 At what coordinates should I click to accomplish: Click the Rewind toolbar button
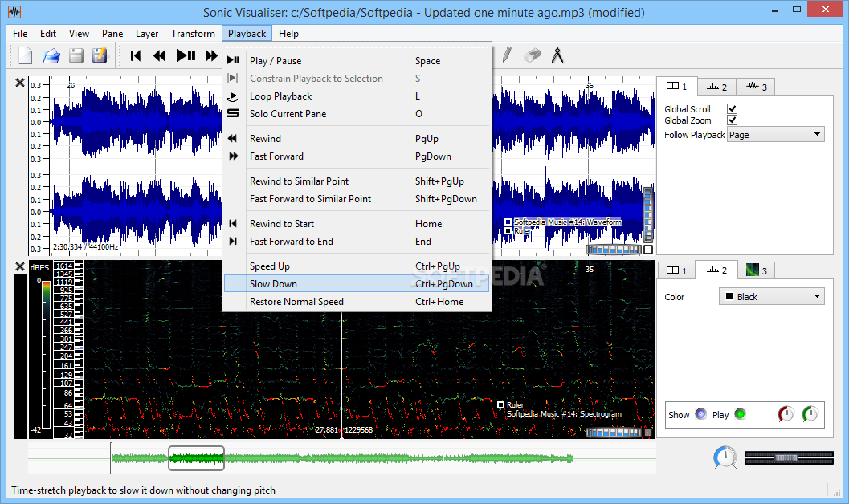coord(160,55)
